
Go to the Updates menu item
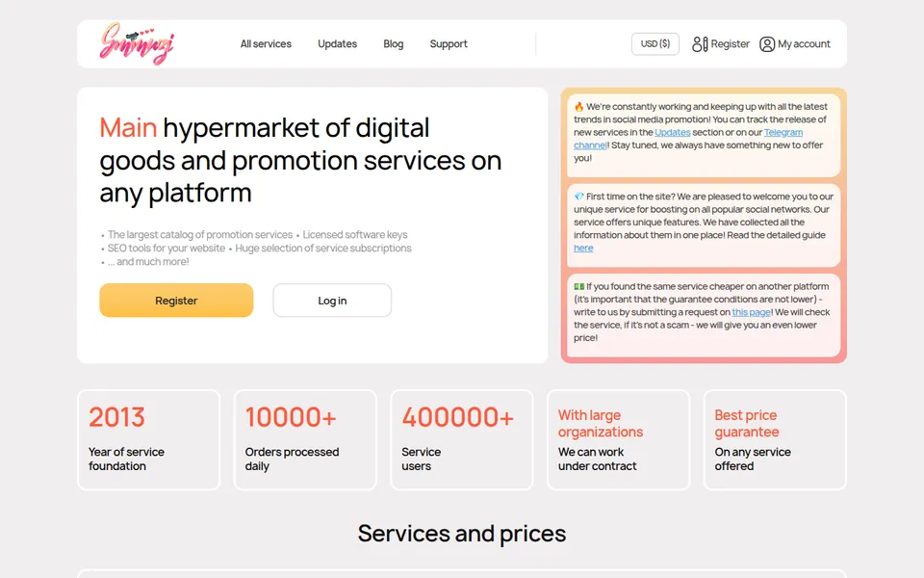coord(337,43)
